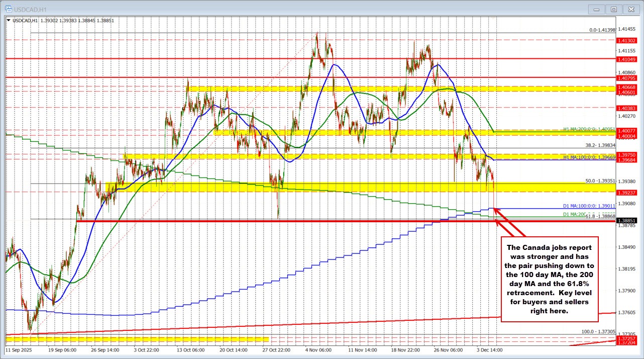Select the yellow support zone near 1.39237
The height and width of the screenshot is (359, 644).
coord(352,188)
